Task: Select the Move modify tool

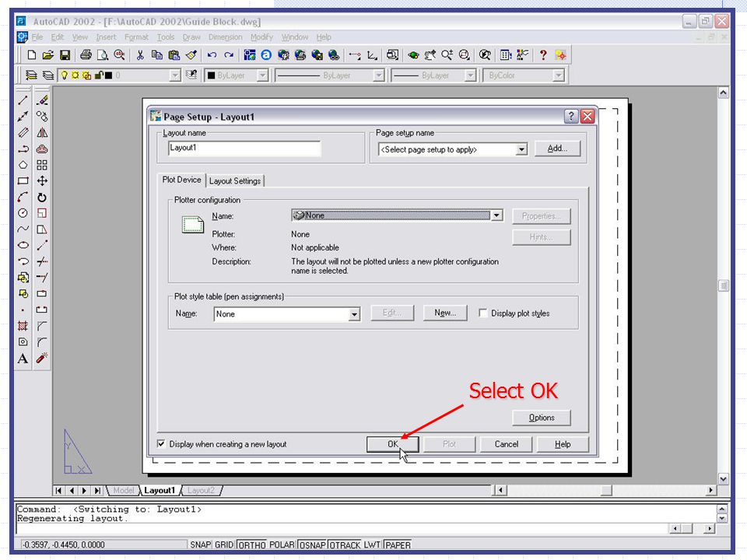Action: pos(42,181)
